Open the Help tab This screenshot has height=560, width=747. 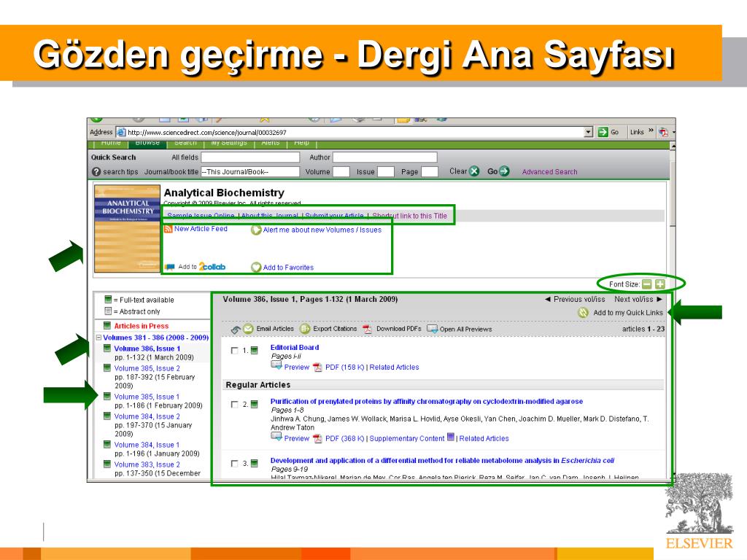tap(301, 143)
